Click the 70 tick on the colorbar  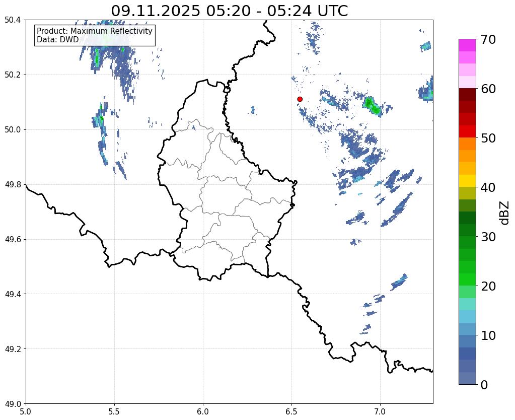[x=488, y=39]
